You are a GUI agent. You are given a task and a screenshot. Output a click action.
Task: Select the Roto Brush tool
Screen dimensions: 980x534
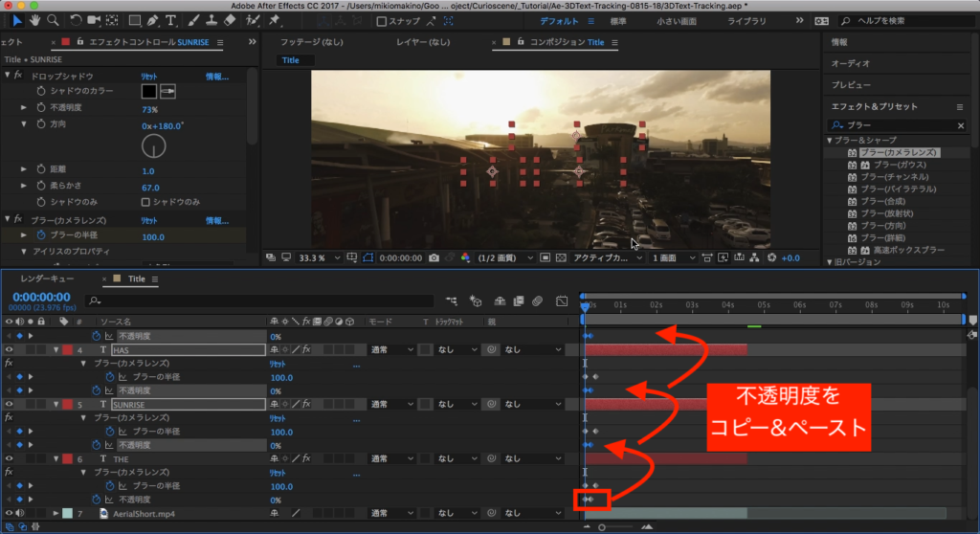point(253,21)
